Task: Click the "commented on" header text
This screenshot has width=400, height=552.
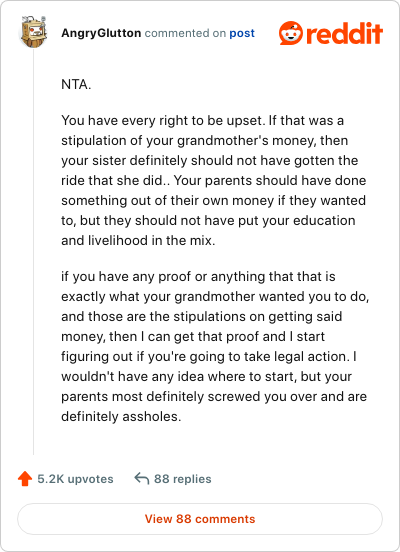Action: point(185,33)
